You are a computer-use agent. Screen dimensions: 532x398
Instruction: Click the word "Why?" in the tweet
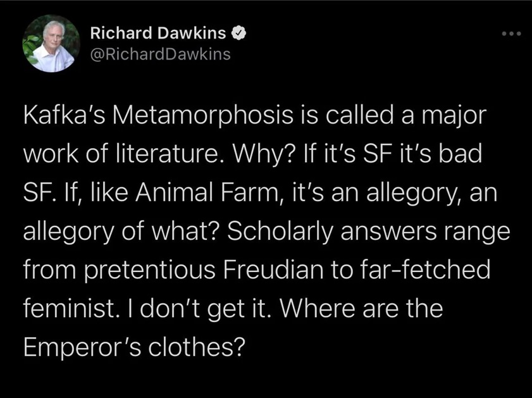pos(261,153)
